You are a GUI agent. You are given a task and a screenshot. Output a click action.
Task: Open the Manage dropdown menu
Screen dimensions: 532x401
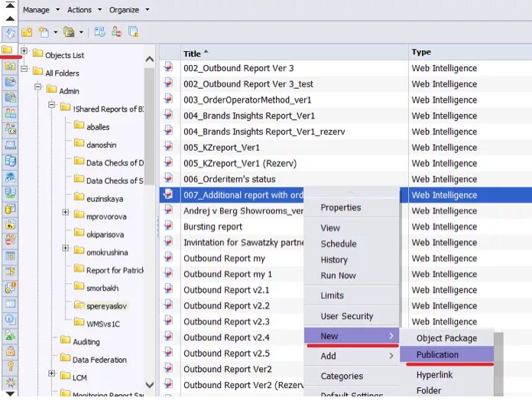[41, 10]
